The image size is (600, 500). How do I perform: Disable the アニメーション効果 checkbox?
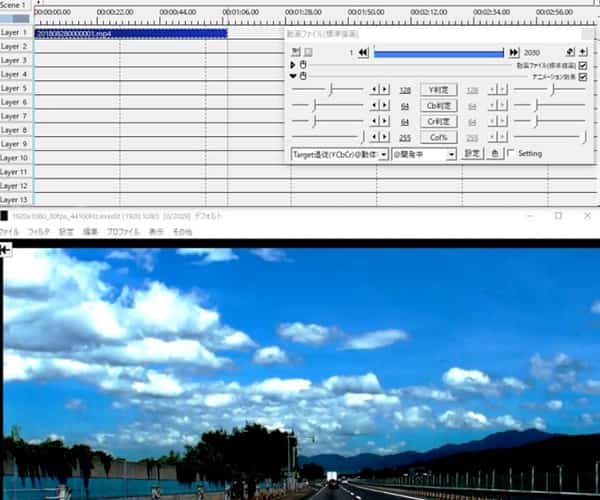tap(583, 76)
